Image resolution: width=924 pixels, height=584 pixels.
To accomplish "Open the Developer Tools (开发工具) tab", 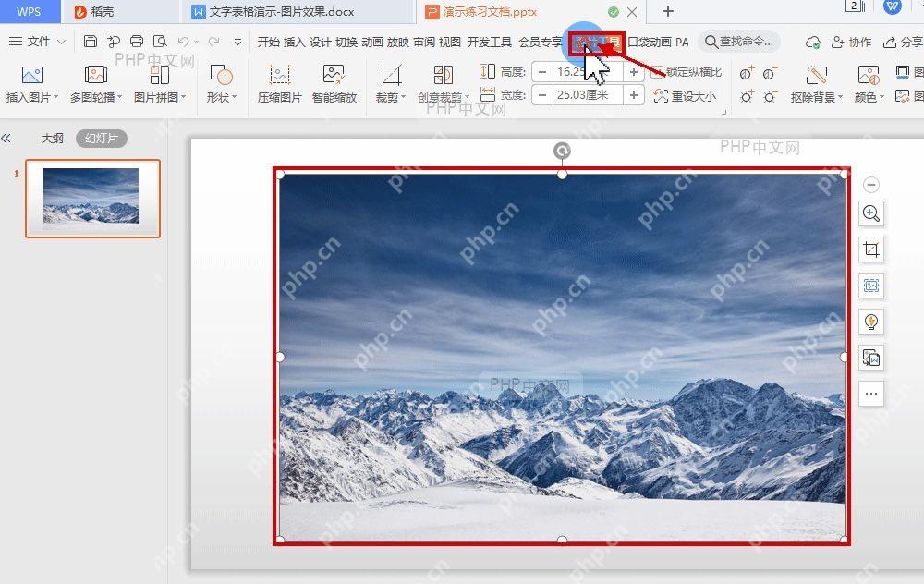I will [489, 42].
